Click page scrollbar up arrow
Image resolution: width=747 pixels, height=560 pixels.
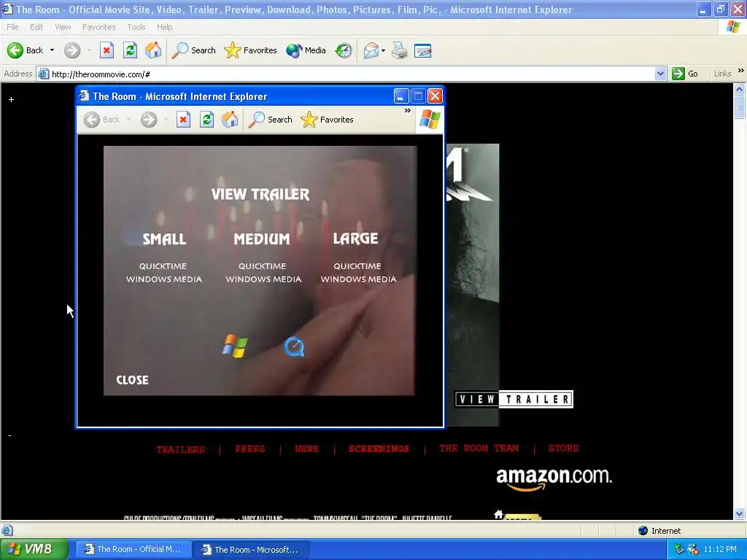740,89
